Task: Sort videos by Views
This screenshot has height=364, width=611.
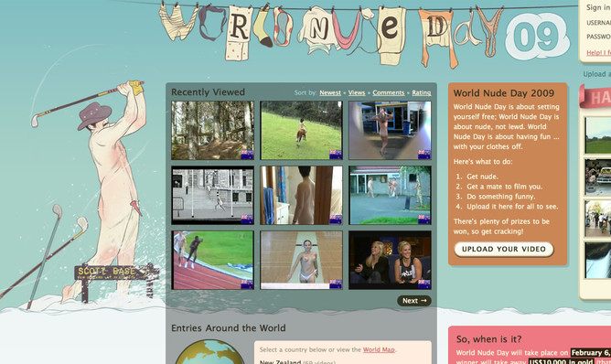Action: click(x=357, y=92)
